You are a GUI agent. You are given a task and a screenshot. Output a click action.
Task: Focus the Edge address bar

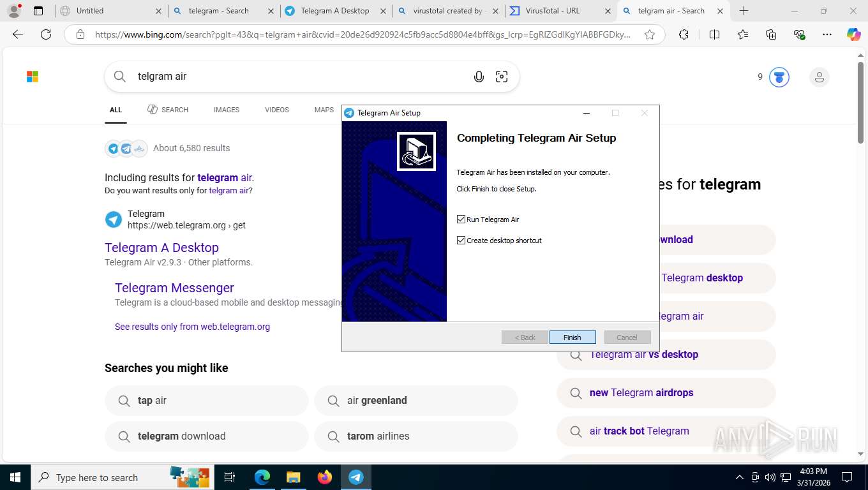[x=363, y=34]
